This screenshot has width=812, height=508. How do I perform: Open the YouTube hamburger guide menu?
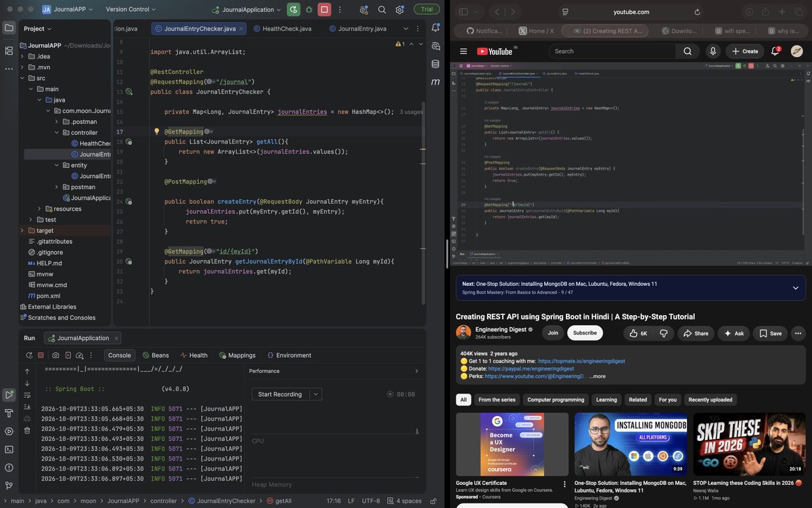[464, 51]
